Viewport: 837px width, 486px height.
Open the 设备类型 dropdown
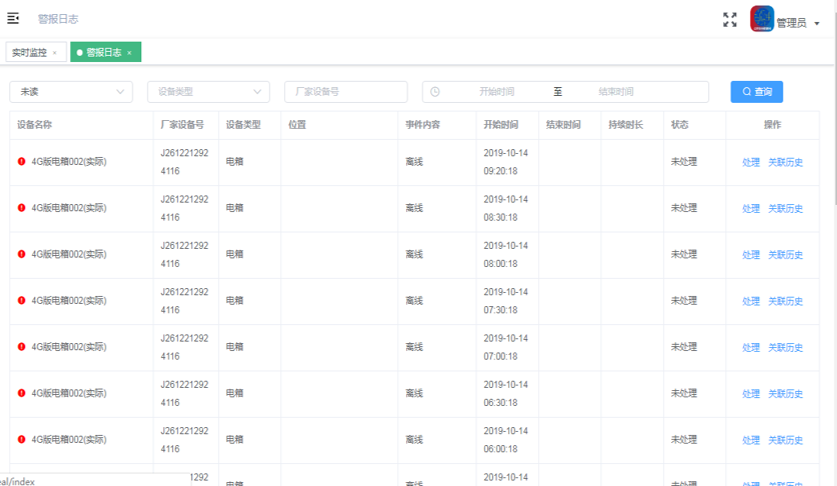[x=208, y=92]
